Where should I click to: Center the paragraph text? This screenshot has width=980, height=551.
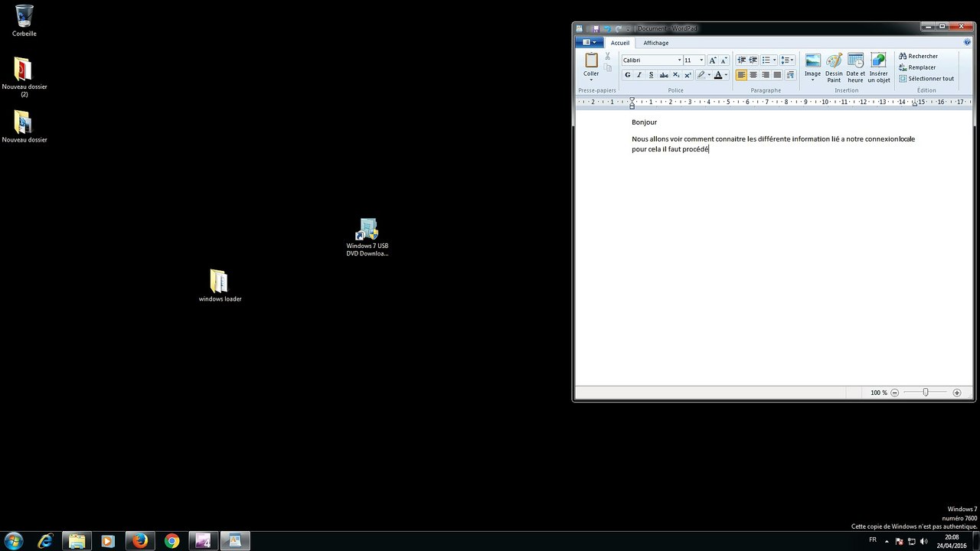pos(753,75)
